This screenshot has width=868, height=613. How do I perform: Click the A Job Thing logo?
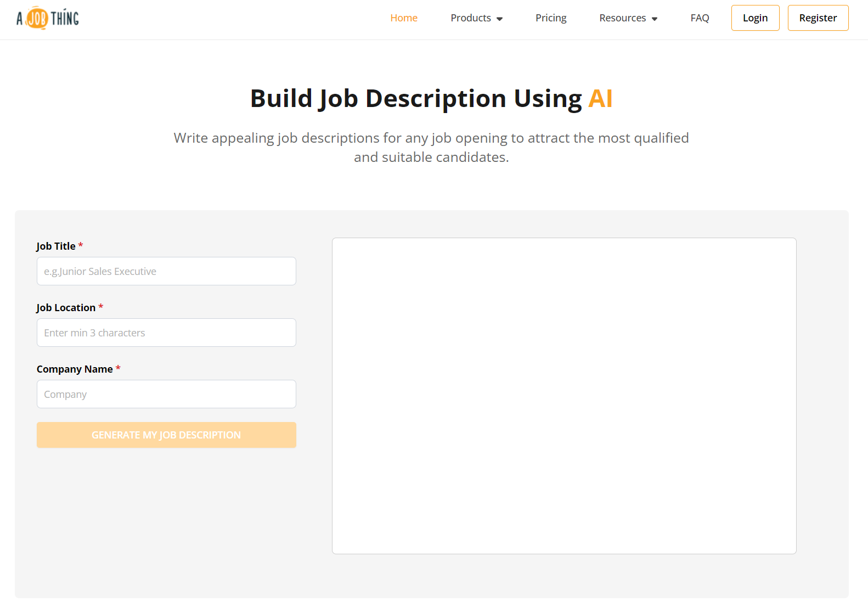pyautogui.click(x=48, y=18)
